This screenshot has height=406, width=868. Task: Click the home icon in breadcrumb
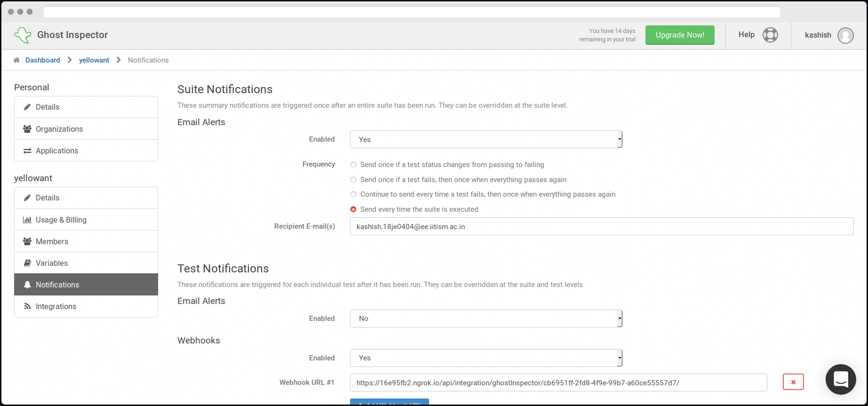click(x=16, y=60)
